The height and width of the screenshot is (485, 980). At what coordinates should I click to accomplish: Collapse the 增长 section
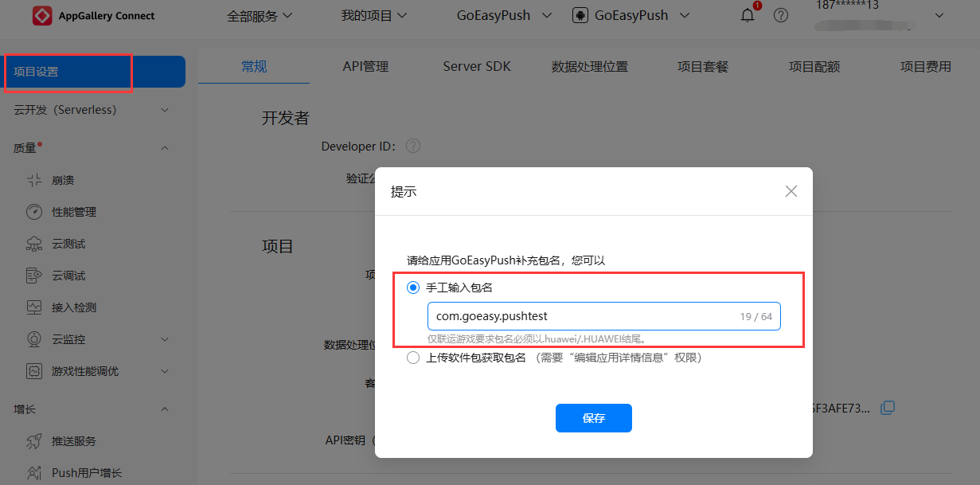pos(165,409)
